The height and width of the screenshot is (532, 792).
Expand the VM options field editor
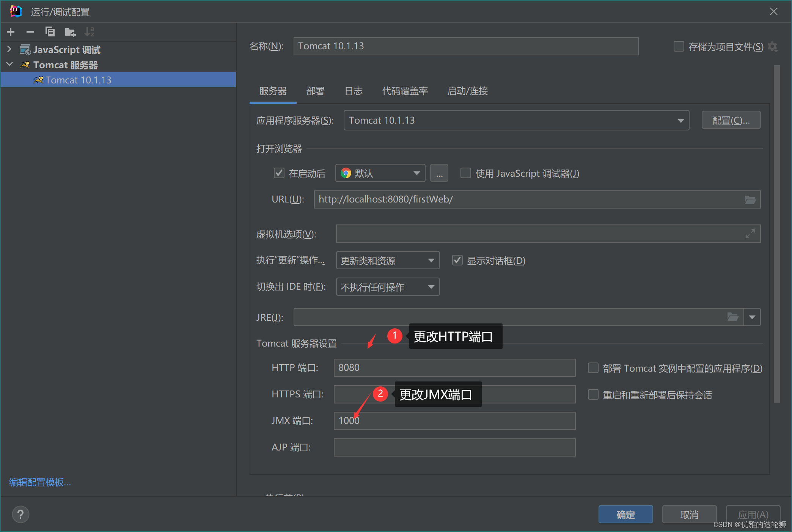click(750, 234)
